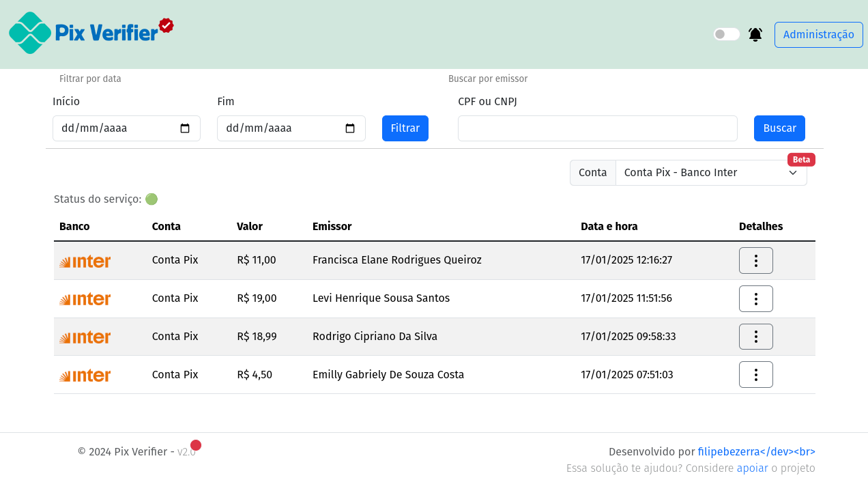Click the Emissor column header
Screen dimensions: 868x493
point(332,226)
